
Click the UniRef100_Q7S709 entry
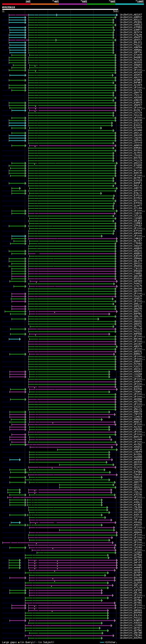click(131, 517)
